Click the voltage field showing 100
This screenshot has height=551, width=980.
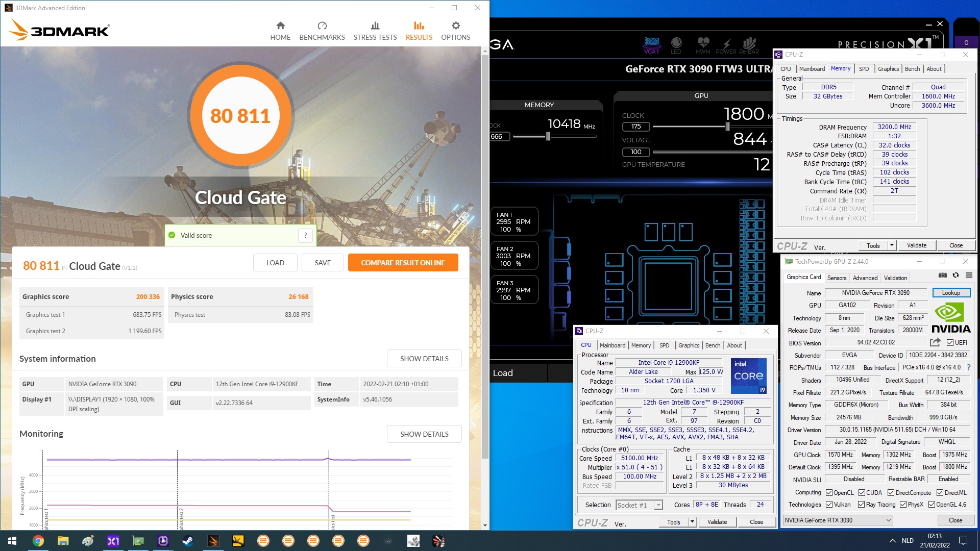tap(636, 152)
